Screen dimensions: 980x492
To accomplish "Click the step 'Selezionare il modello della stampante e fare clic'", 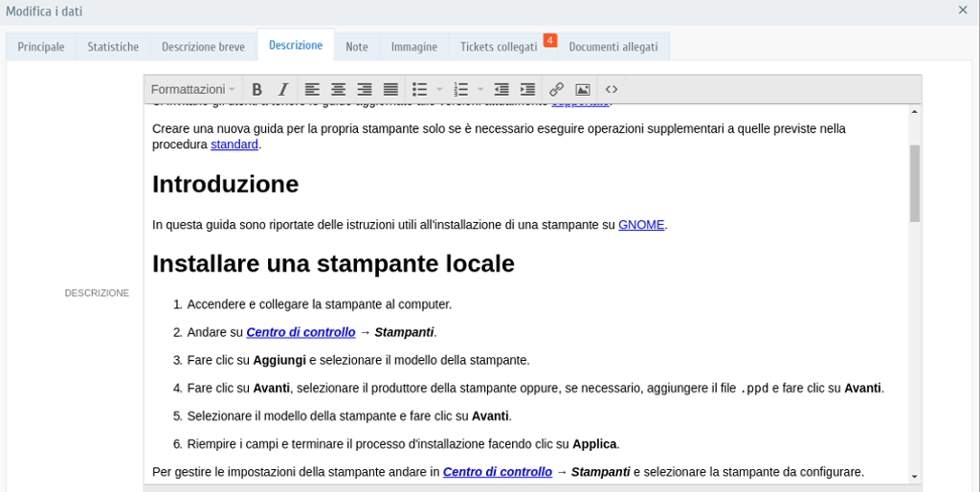I will 349,416.
